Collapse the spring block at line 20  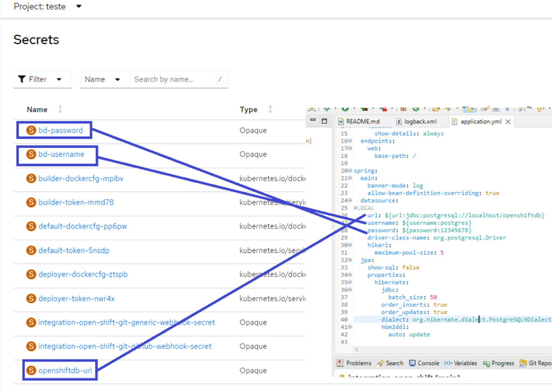coord(350,170)
